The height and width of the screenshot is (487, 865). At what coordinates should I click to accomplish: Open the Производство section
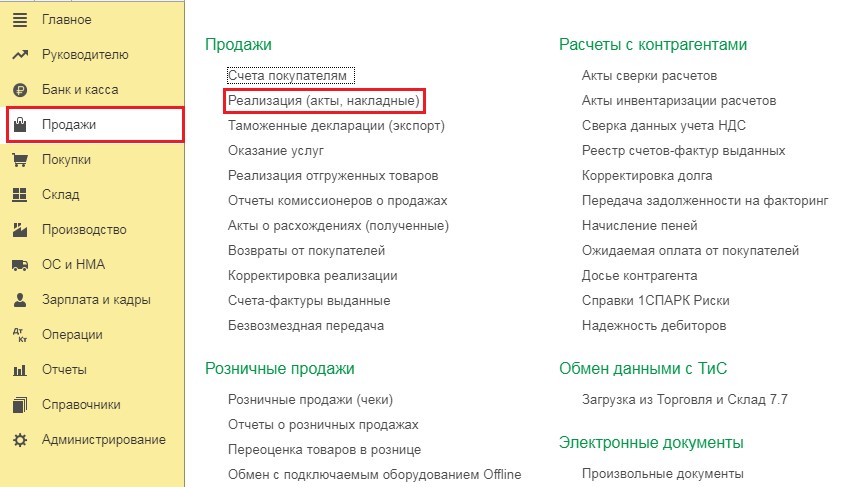point(84,229)
